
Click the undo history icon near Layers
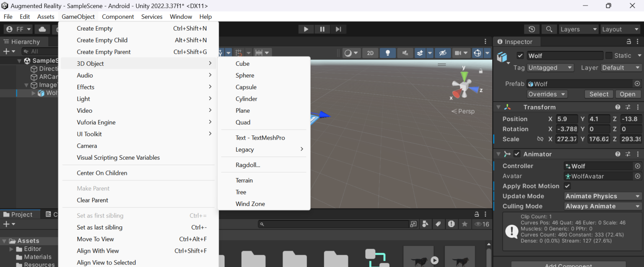[532, 29]
